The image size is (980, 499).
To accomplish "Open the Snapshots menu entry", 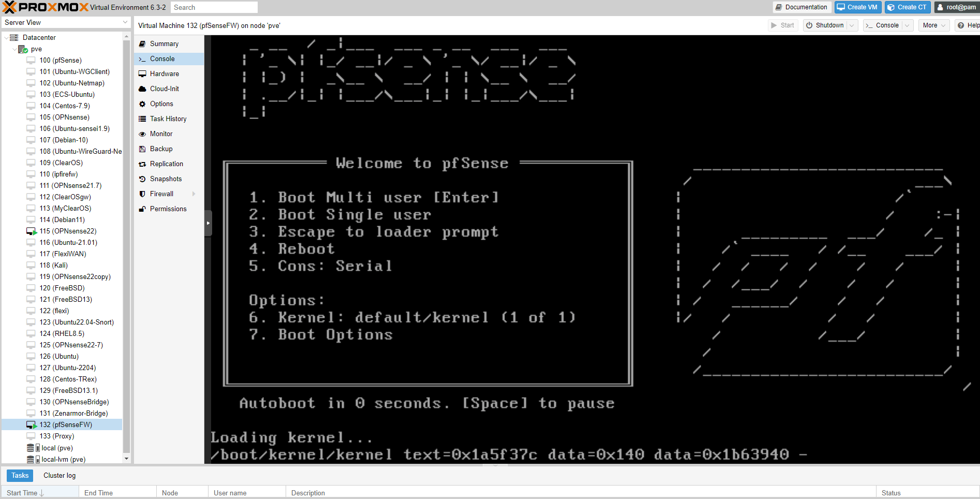I will point(169,179).
